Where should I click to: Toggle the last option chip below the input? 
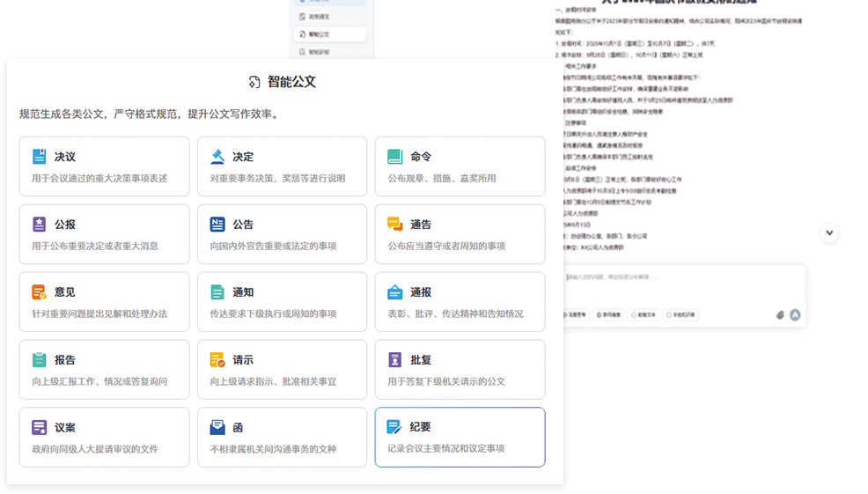click(680, 314)
